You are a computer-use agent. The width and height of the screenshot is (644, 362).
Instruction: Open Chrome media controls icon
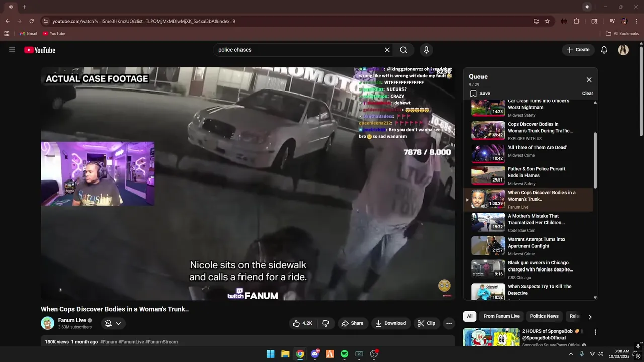click(x=612, y=21)
